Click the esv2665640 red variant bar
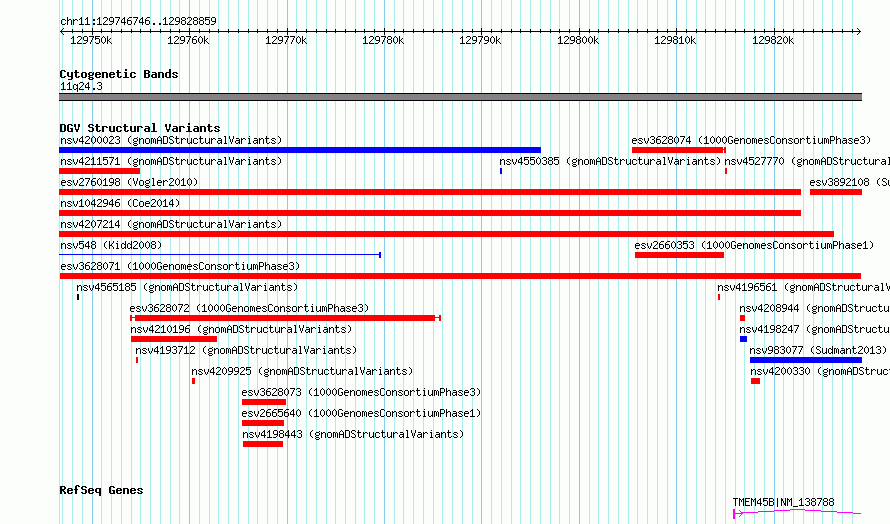This screenshot has width=890, height=524. point(263,424)
